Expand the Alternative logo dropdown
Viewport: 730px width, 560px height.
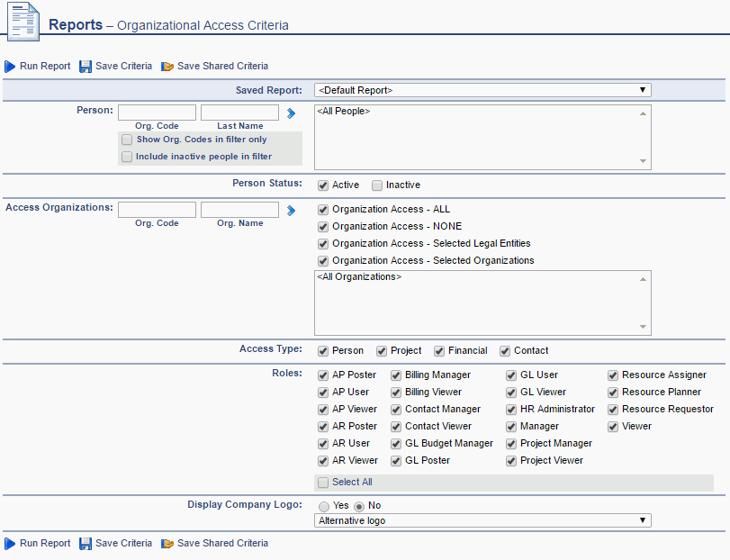tap(482, 520)
